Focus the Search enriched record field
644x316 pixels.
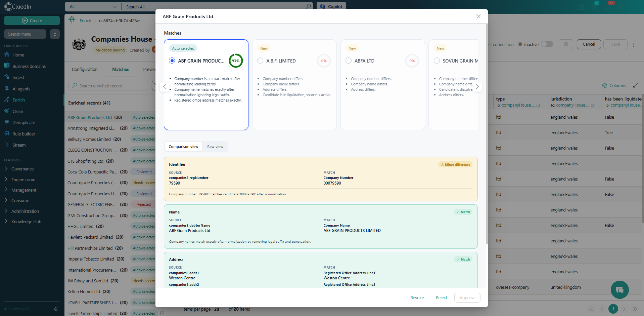(108, 86)
